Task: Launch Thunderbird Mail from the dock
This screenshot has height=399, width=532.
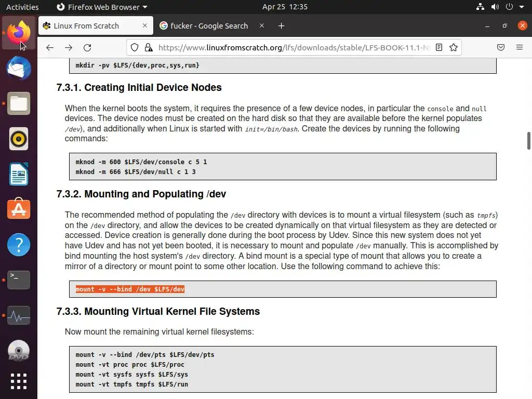Action: [x=19, y=69]
